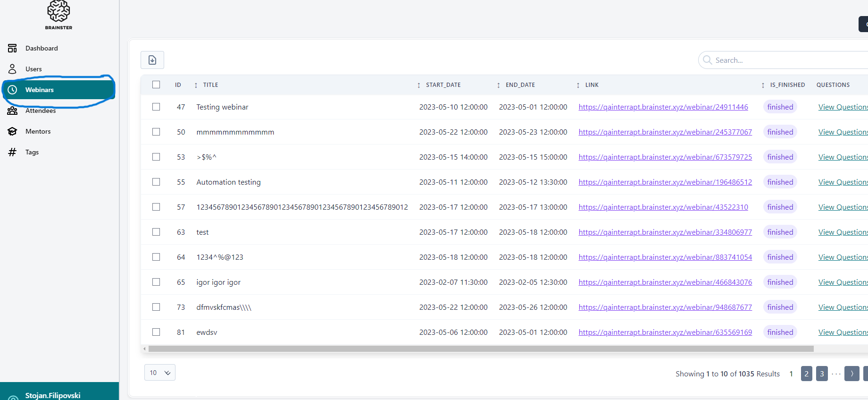
Task: Open the Webinars menu item
Action: pos(40,90)
